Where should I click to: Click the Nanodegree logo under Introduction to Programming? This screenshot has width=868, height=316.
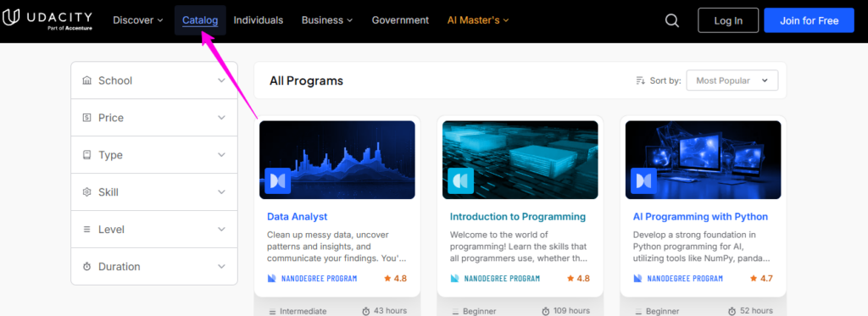click(454, 279)
